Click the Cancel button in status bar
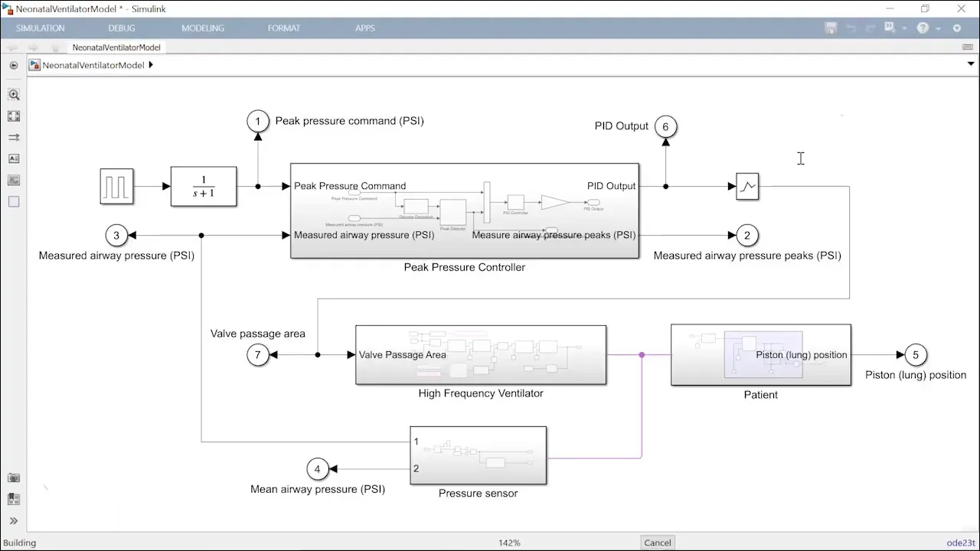980x551 pixels. pyautogui.click(x=657, y=543)
